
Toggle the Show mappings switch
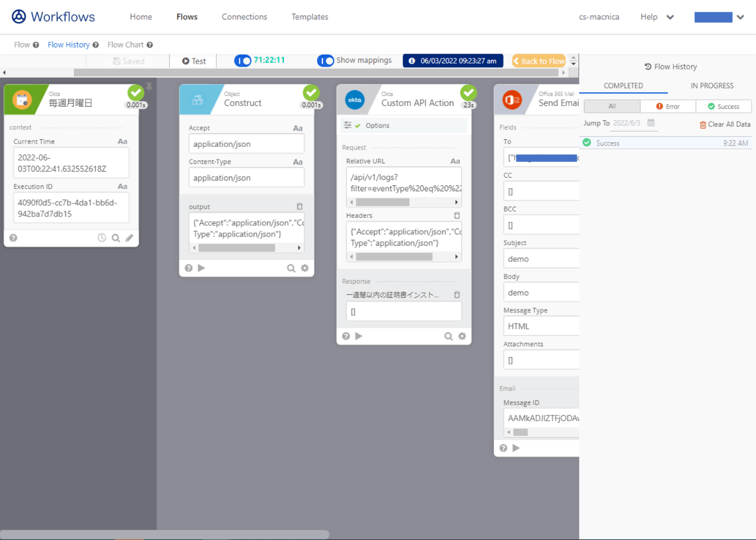click(325, 61)
